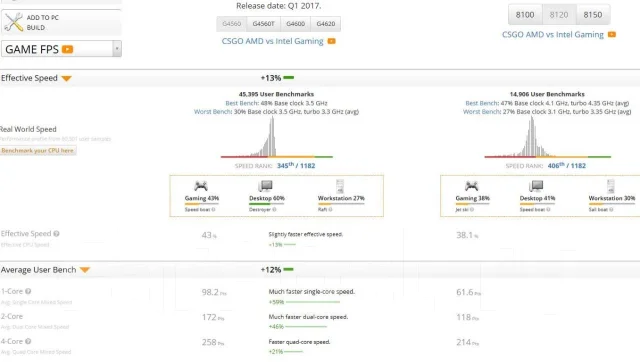
Task: Select the G4560 model button
Action: click(x=231, y=24)
